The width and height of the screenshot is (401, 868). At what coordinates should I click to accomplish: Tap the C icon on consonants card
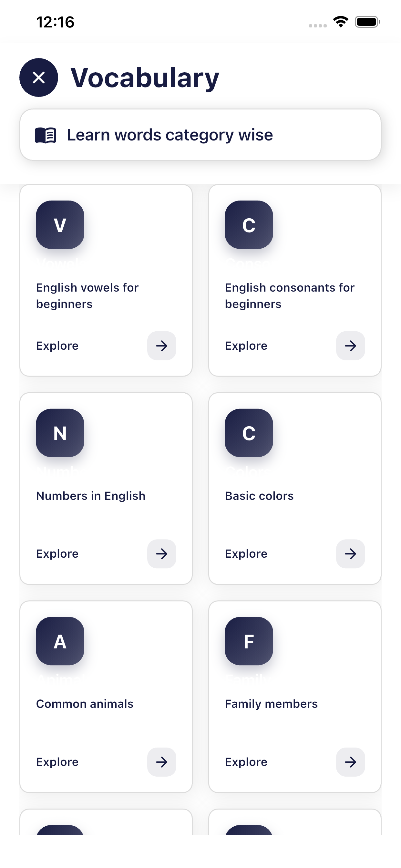coord(249,225)
